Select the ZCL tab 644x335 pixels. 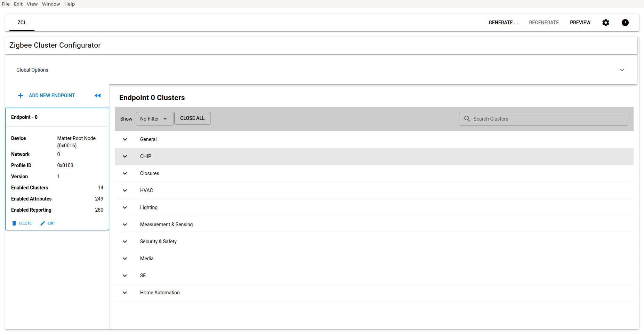tap(22, 23)
